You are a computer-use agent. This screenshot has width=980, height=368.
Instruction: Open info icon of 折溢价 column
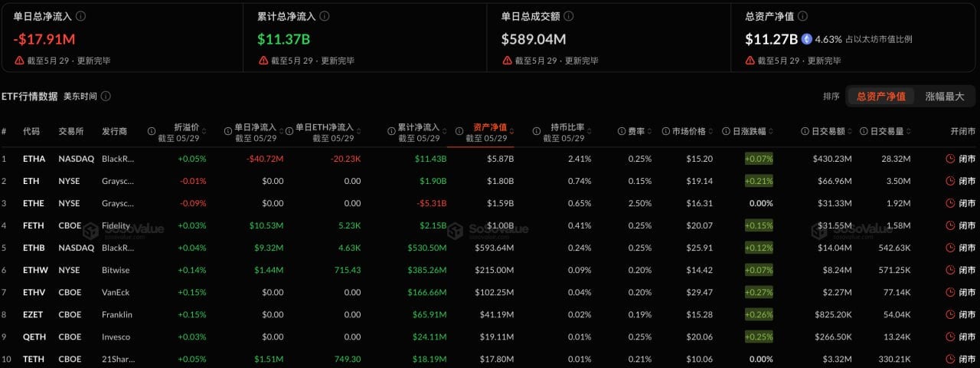[x=152, y=131]
